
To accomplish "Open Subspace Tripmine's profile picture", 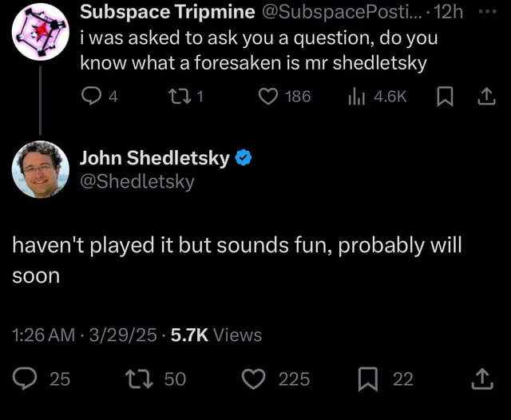I will 40,32.
